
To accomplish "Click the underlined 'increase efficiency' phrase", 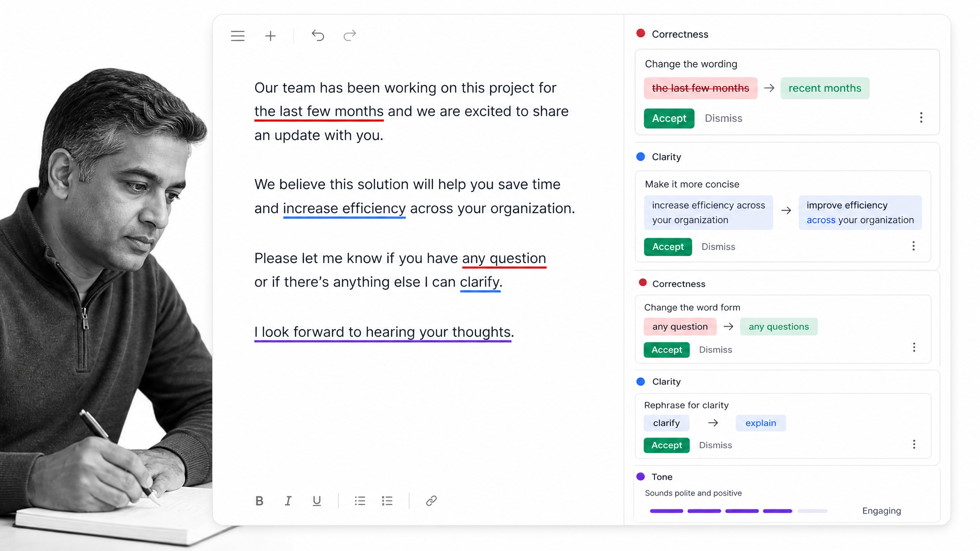I will tap(344, 209).
